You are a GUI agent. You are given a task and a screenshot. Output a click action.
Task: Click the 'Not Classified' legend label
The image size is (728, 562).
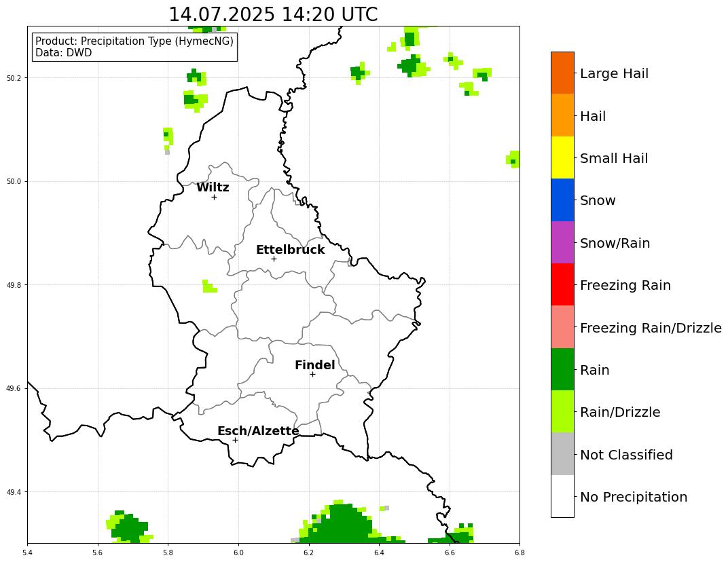coord(626,455)
